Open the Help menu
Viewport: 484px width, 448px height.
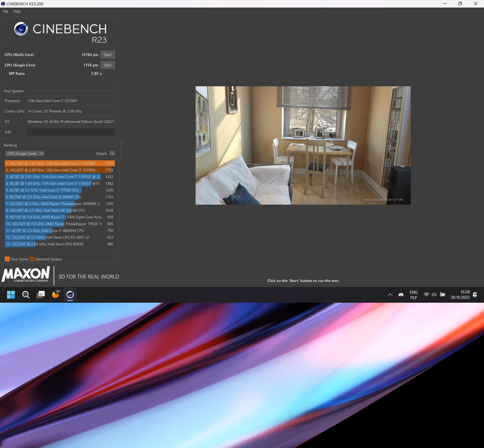17,11
